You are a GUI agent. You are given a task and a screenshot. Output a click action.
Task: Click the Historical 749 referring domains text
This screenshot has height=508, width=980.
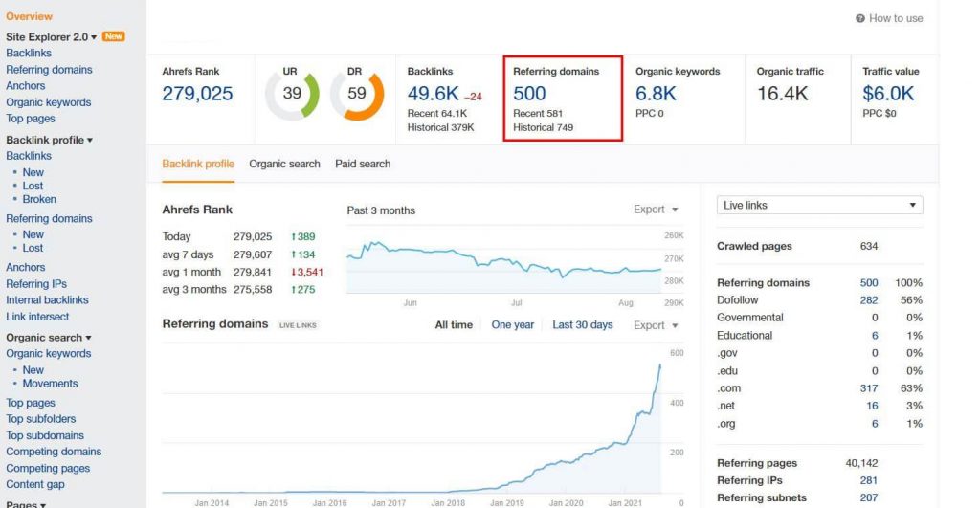click(x=544, y=127)
